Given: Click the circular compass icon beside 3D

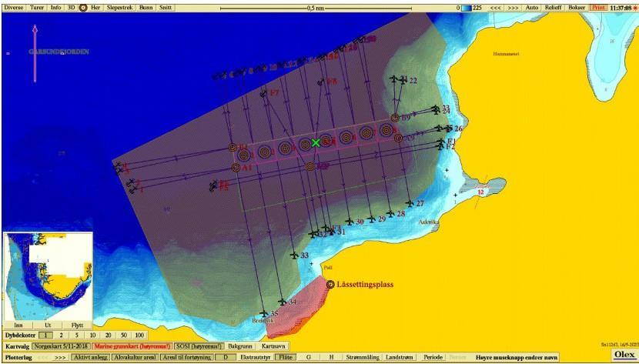Looking at the screenshot, I should tap(83, 7).
